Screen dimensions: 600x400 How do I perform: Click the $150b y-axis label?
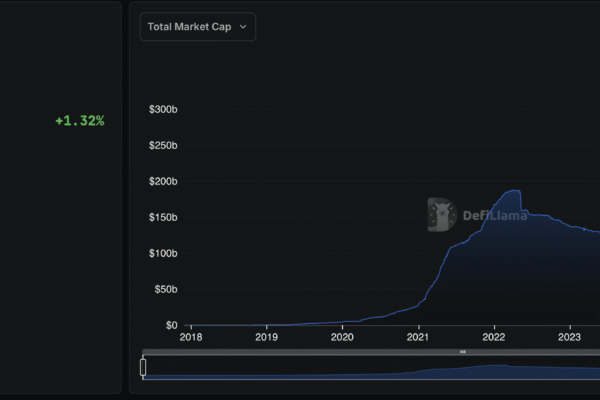(163, 217)
